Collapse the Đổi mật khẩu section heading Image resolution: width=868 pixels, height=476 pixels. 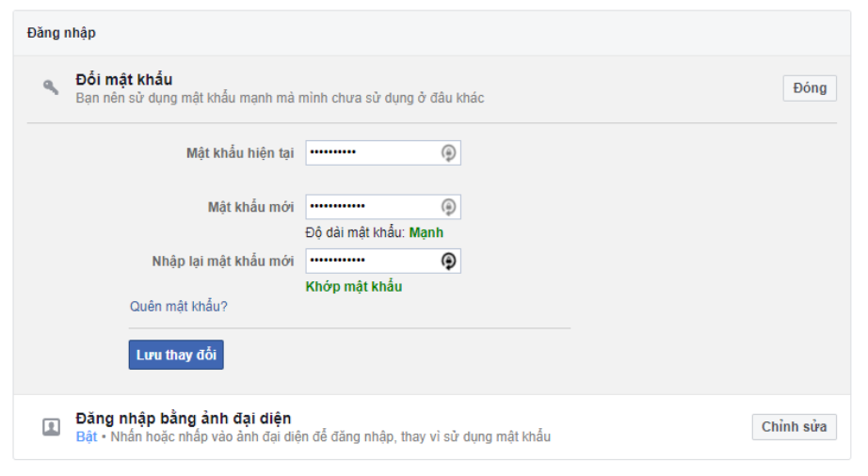coord(124,80)
